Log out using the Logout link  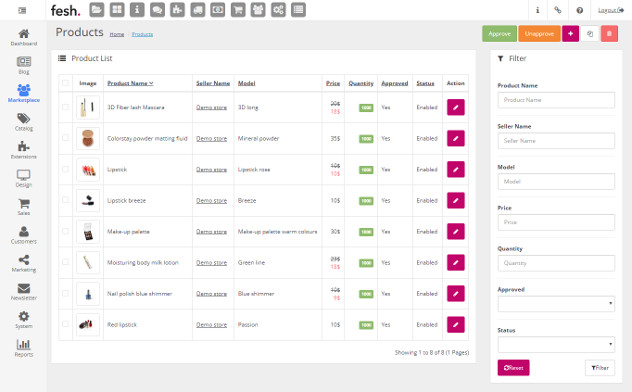coord(611,10)
